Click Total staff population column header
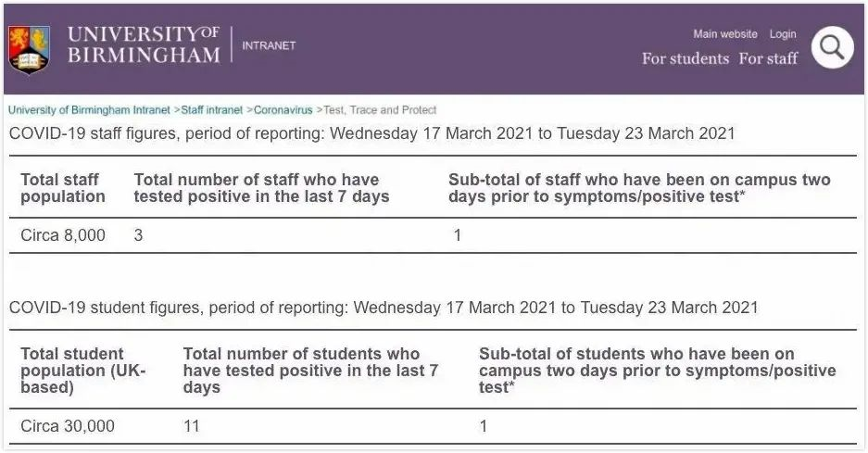This screenshot has width=868, height=453. tap(63, 188)
